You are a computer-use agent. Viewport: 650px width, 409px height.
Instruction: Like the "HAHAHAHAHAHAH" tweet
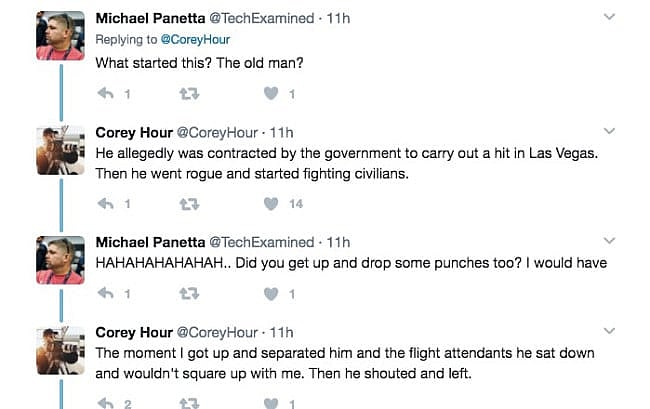tap(270, 294)
